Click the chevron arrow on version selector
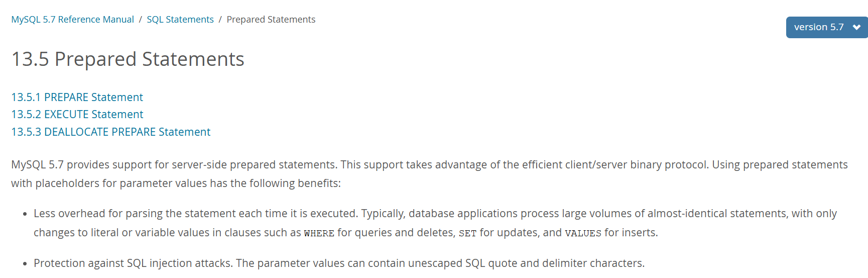Screen dimensions: 868x278 point(856,27)
